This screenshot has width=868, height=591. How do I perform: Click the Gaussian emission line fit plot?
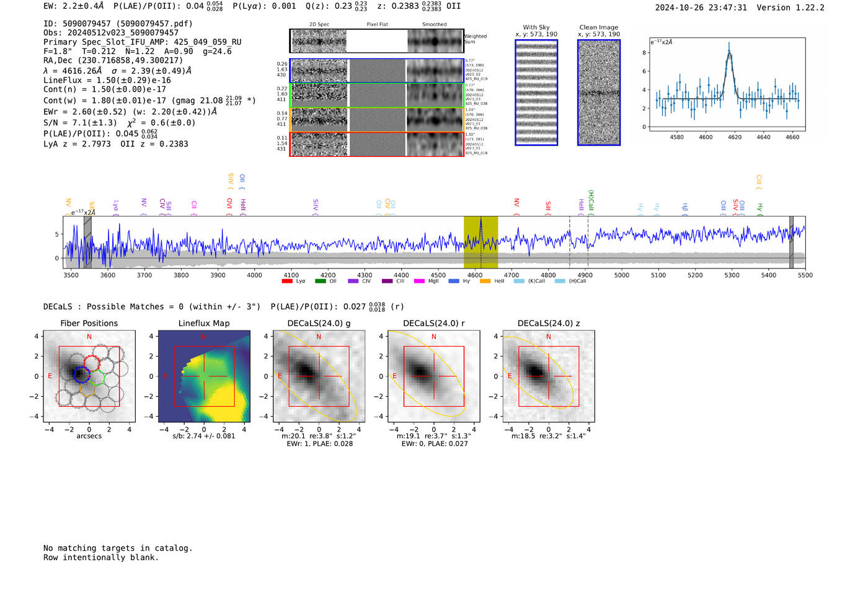click(727, 84)
